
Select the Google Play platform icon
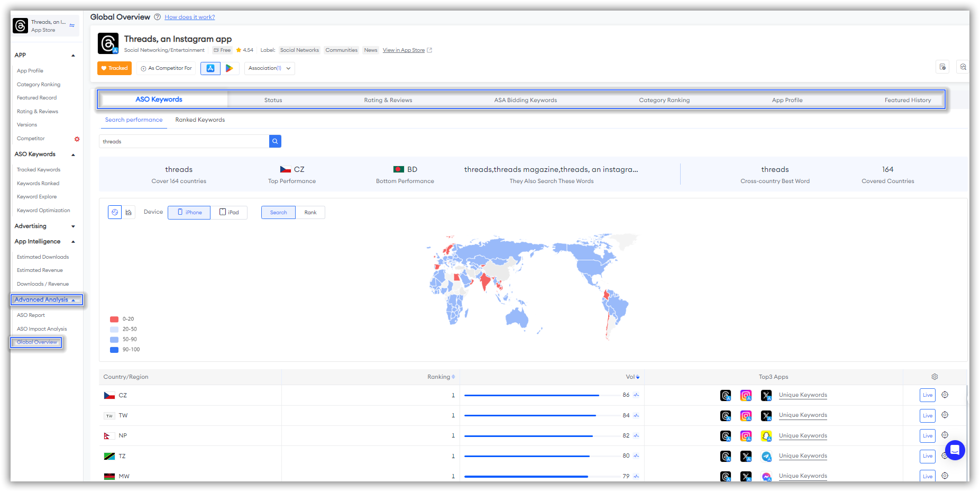pos(230,68)
